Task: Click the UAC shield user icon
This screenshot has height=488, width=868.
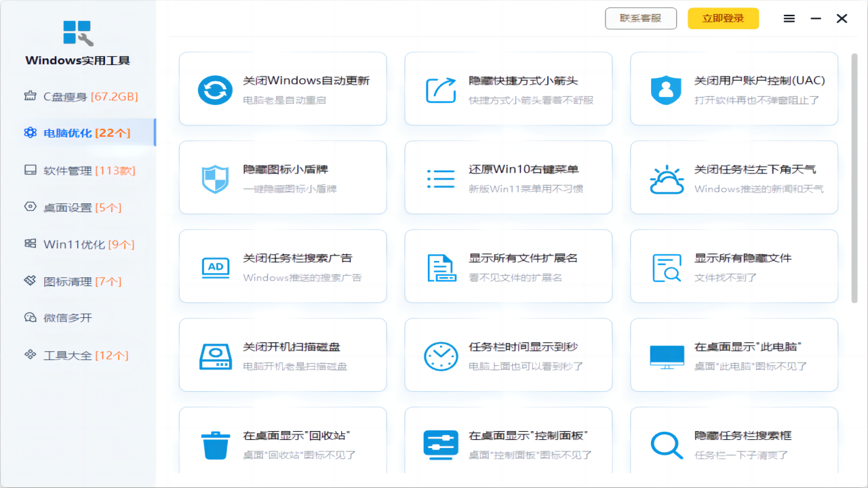Action: (x=666, y=90)
